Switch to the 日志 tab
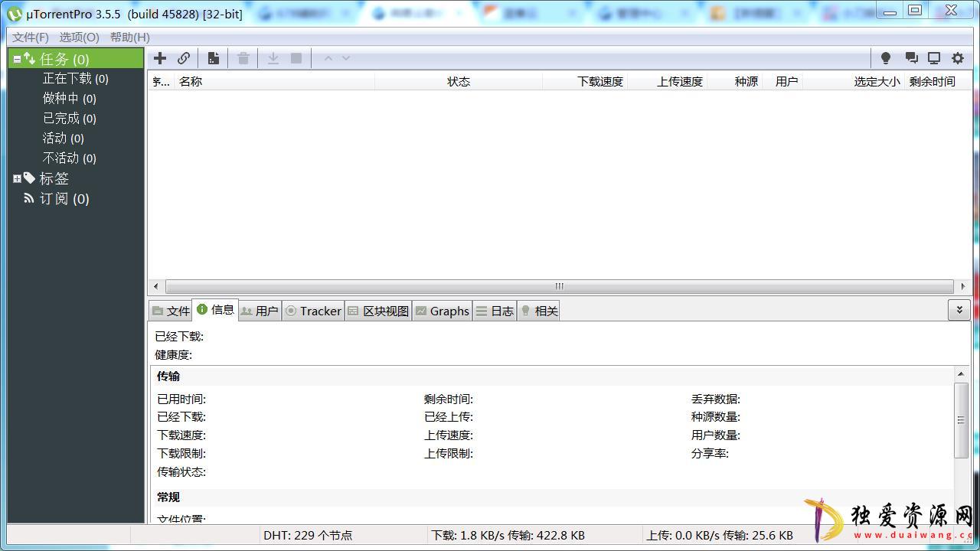This screenshot has width=980, height=551. click(495, 311)
